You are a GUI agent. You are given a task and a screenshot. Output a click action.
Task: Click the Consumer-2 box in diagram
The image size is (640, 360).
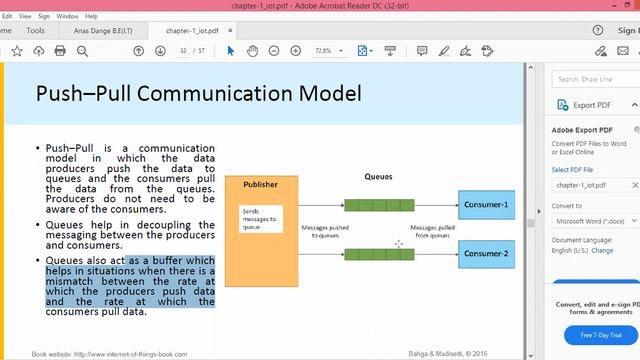tap(486, 254)
